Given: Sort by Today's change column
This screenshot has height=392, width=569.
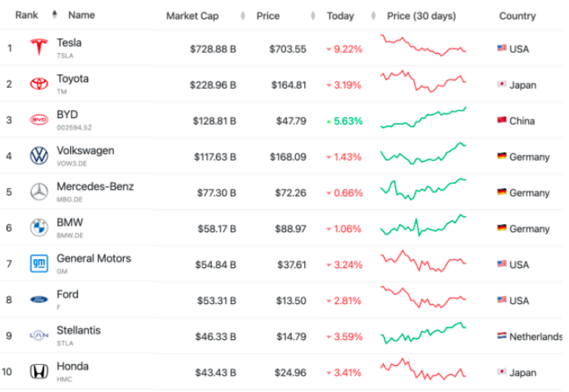Looking at the screenshot, I should (x=340, y=16).
